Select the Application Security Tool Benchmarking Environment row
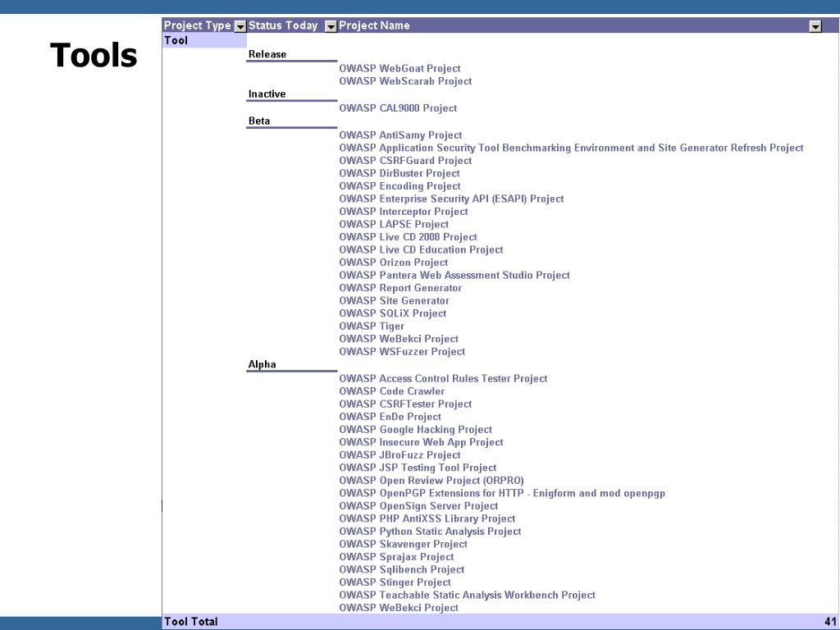Image resolution: width=840 pixels, height=630 pixels. pyautogui.click(x=571, y=148)
